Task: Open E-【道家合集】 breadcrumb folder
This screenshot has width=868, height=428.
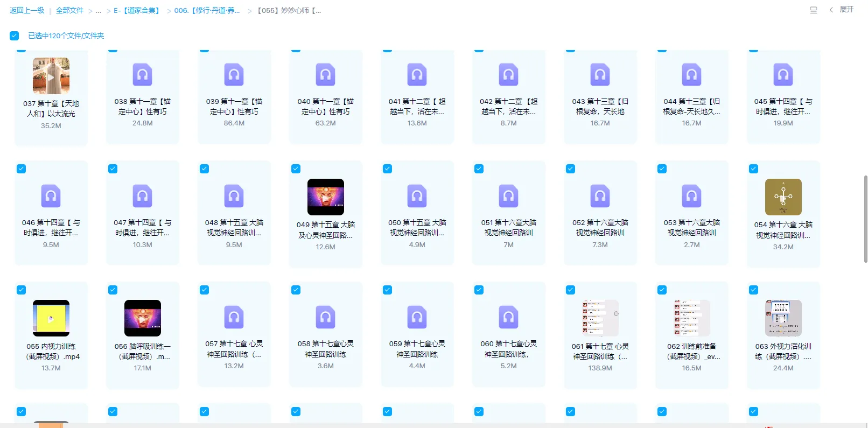Action: tap(137, 10)
